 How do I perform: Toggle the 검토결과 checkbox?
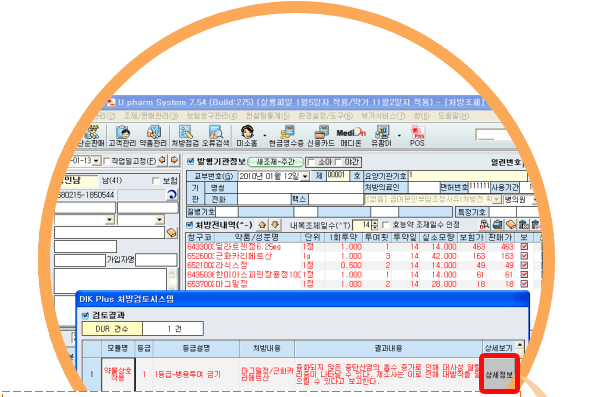(85, 316)
